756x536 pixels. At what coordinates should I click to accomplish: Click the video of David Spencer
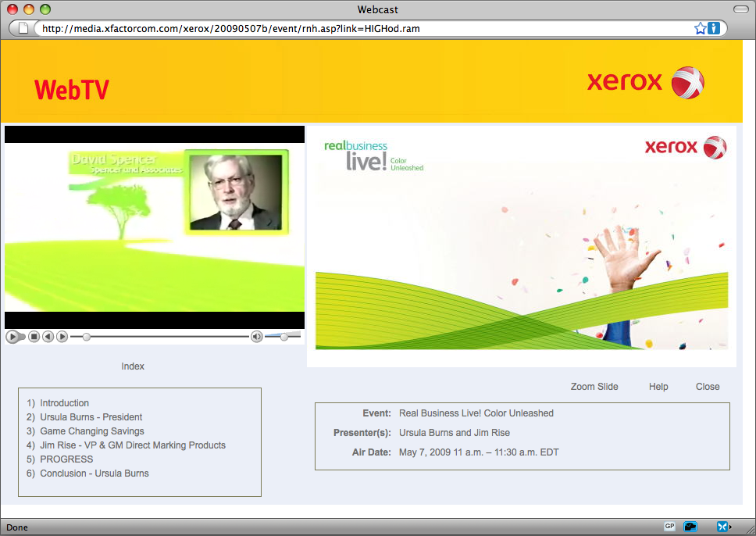coord(155,227)
